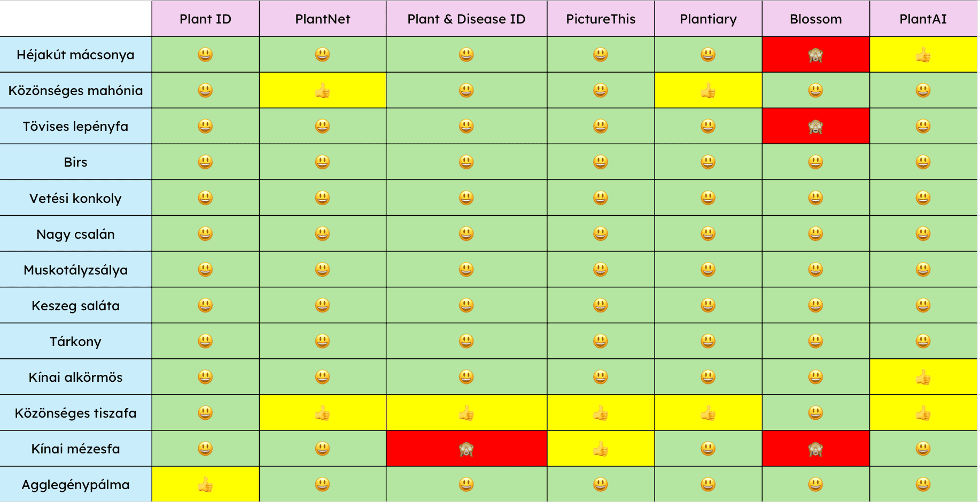Click thumbs-up in Kínai mézesfa PictureThis cell
Viewport: 980px width, 502px height.
[x=601, y=449]
